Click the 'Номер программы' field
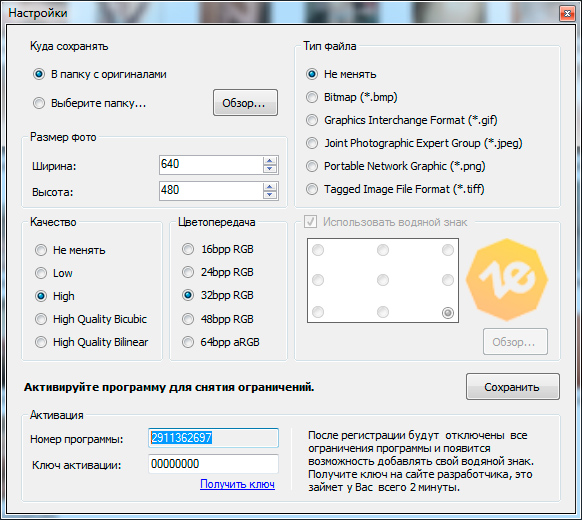This screenshot has height=520, width=582. pos(213,438)
